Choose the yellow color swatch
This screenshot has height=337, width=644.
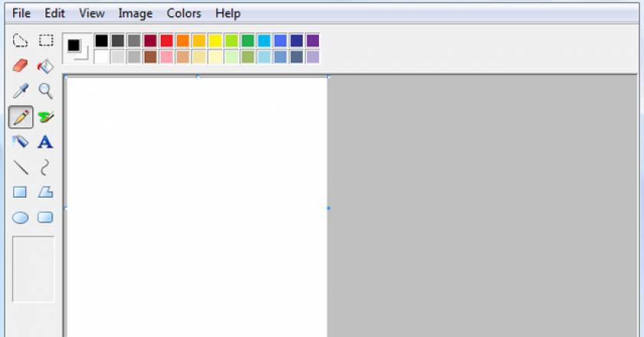(215, 41)
